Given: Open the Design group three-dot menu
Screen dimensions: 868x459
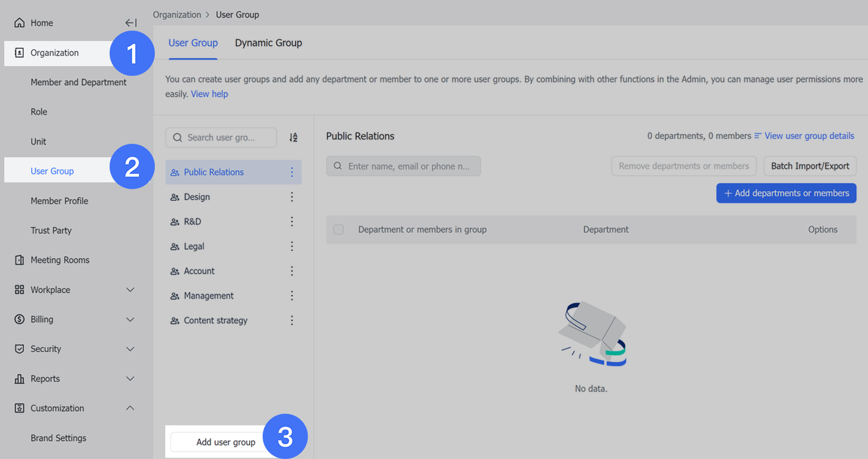Looking at the screenshot, I should [x=292, y=196].
